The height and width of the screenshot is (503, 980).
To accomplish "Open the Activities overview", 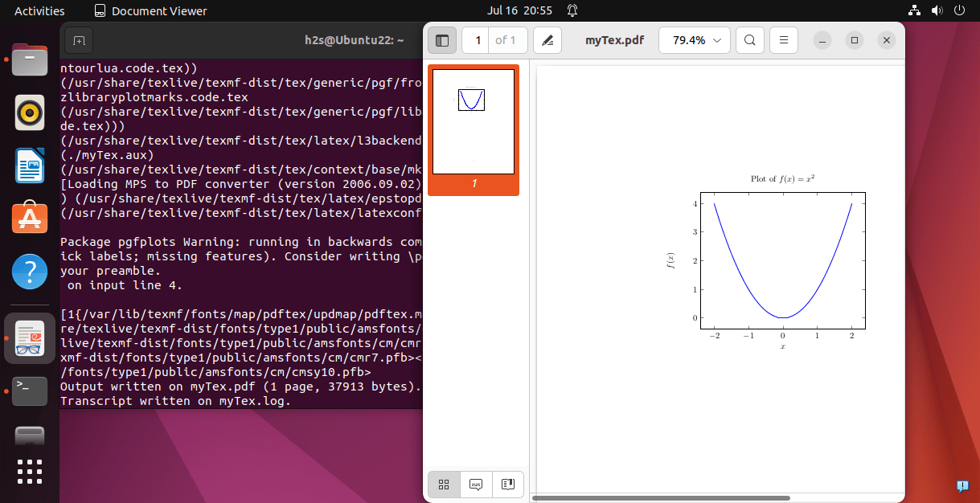I will pyautogui.click(x=39, y=10).
